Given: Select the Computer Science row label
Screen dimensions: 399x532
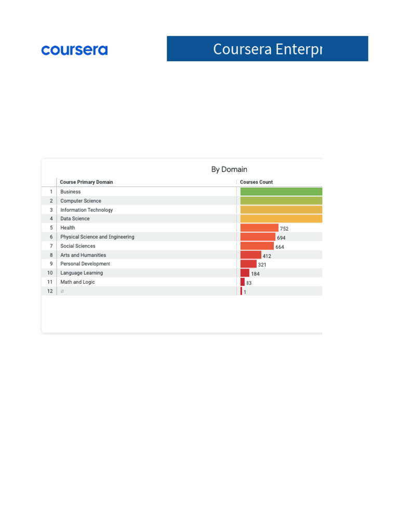Looking at the screenshot, I should click(81, 201).
